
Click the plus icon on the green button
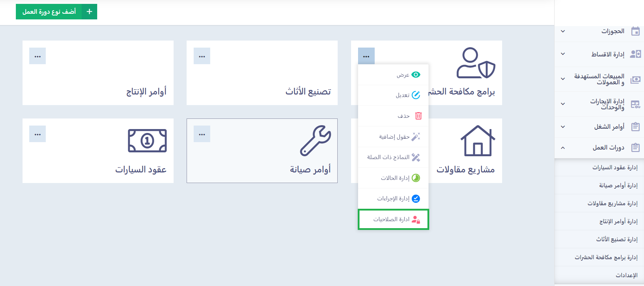point(89,12)
